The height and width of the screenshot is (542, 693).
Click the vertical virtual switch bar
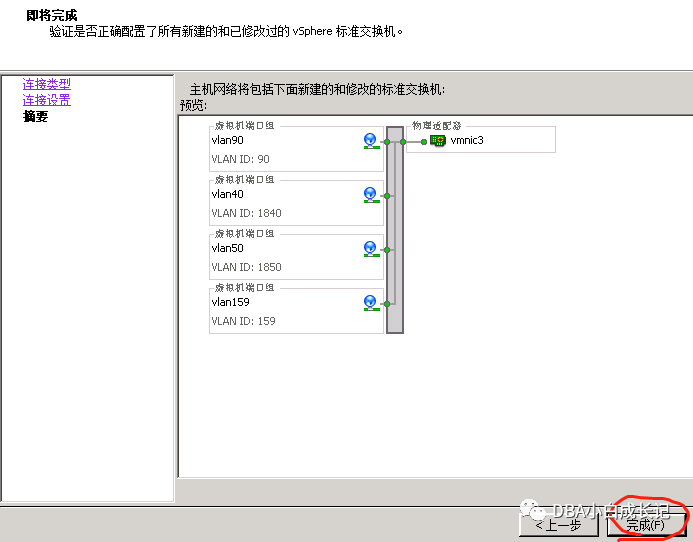pyautogui.click(x=395, y=230)
